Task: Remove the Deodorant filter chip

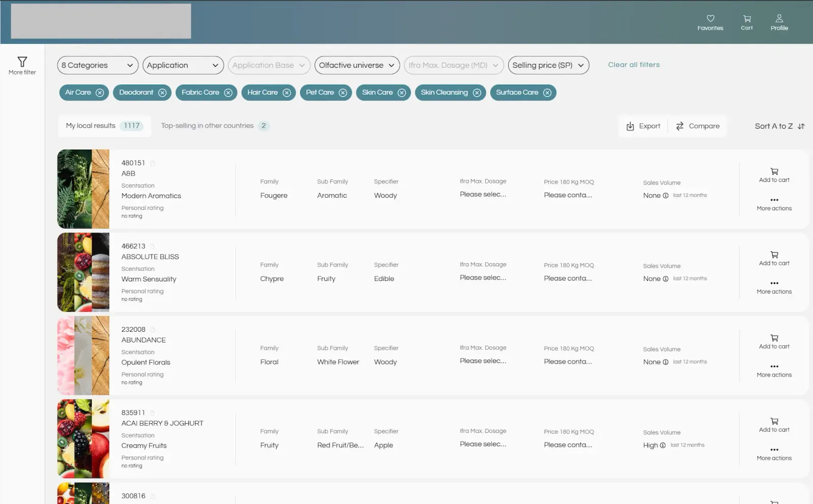Action: coord(162,92)
